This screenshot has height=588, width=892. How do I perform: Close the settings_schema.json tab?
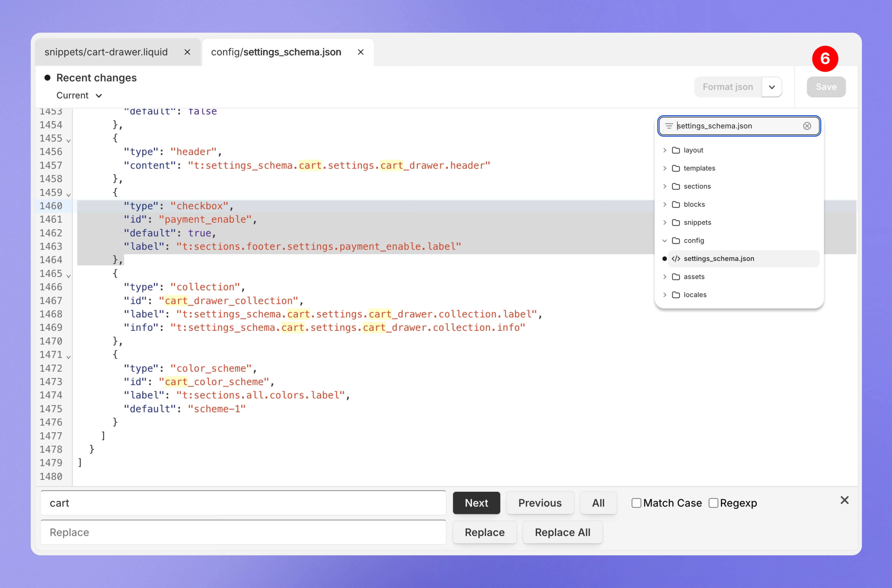pos(361,52)
